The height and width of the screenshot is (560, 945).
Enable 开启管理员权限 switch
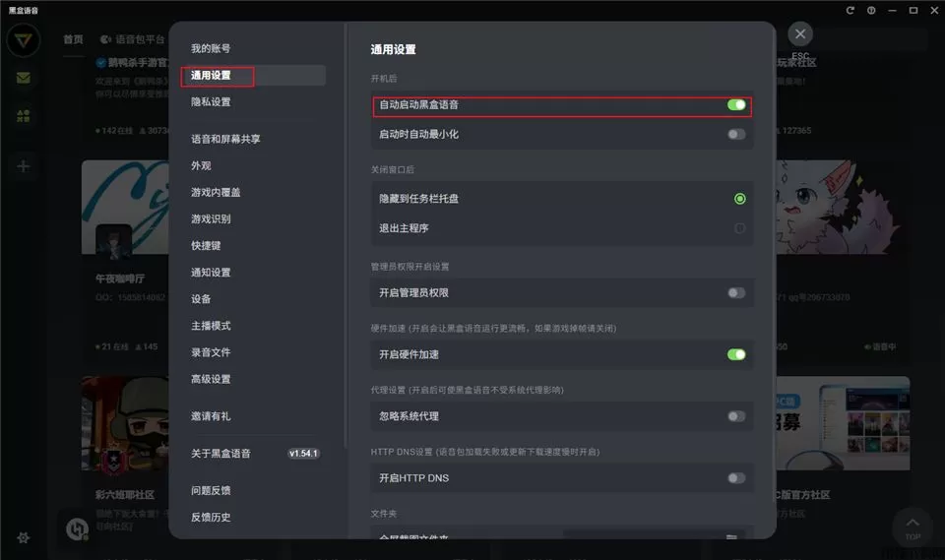tap(736, 293)
